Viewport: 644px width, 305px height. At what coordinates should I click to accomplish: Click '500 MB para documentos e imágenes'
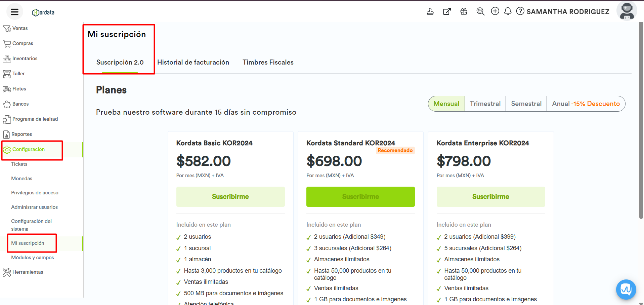233,293
